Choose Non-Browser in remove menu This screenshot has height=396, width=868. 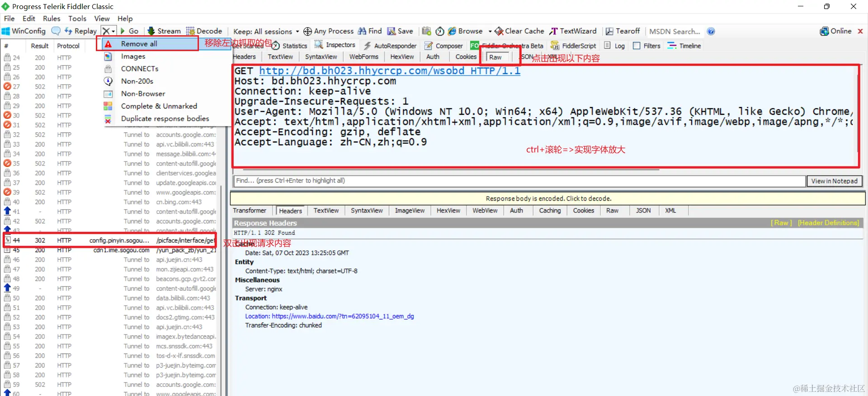[143, 94]
